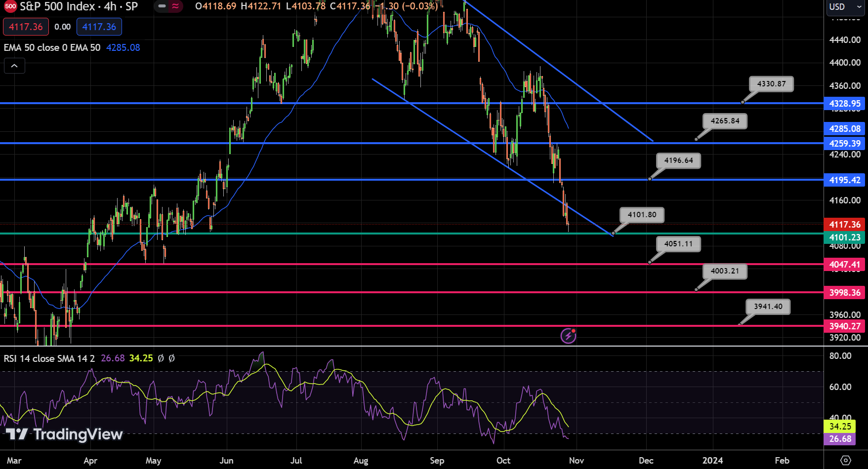Click the S&P 500 index logo icon
The width and height of the screenshot is (868, 469).
10,6
